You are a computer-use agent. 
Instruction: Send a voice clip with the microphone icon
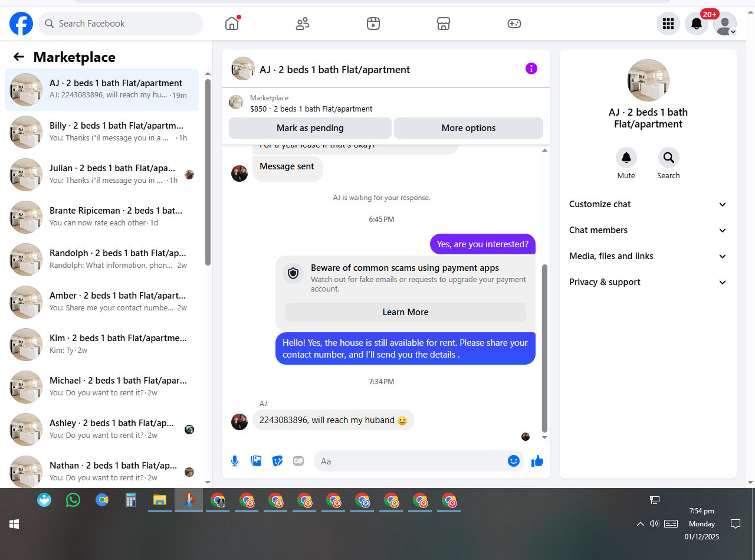click(235, 461)
